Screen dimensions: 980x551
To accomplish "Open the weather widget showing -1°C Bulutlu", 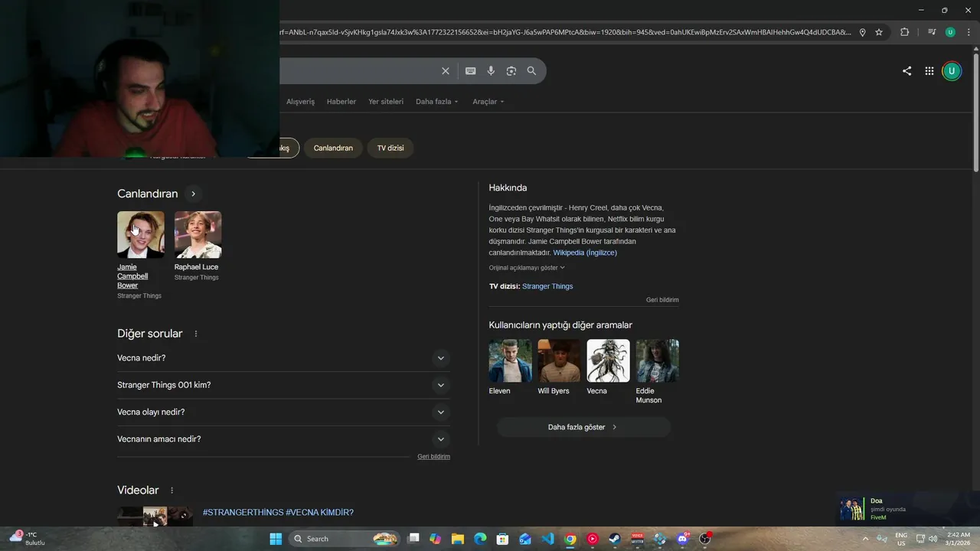I will [x=28, y=539].
